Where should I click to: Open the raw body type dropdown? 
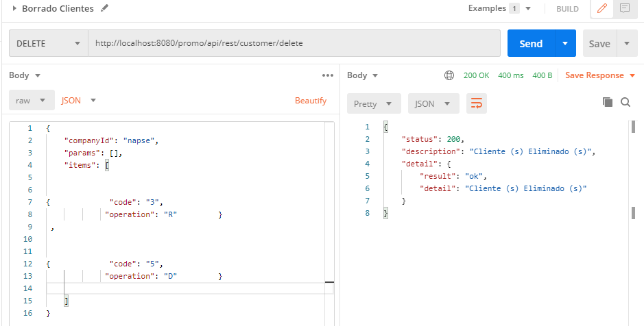tap(31, 100)
